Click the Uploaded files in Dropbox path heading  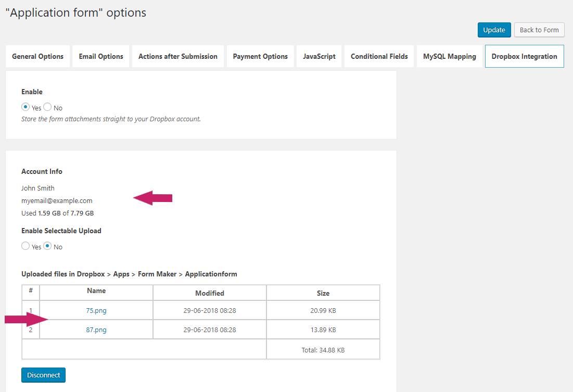pyautogui.click(x=129, y=274)
